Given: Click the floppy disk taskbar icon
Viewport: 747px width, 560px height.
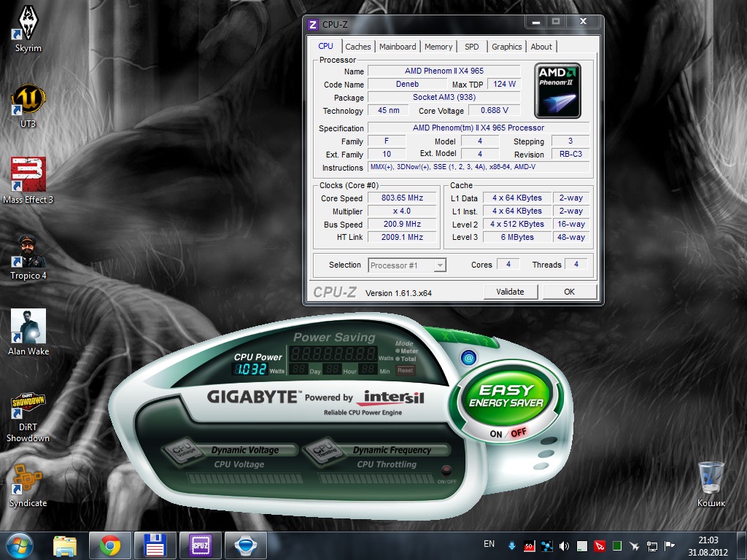Looking at the screenshot, I should pos(155,545).
